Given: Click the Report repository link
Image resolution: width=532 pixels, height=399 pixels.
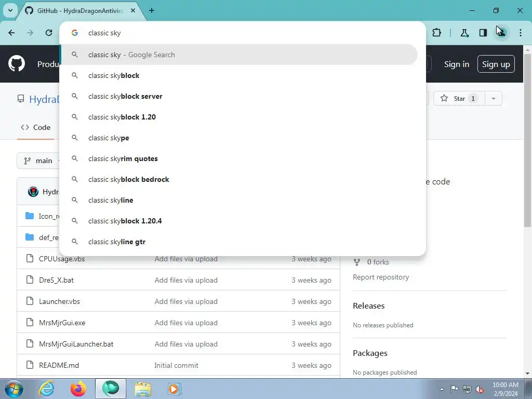Looking at the screenshot, I should point(381,277).
